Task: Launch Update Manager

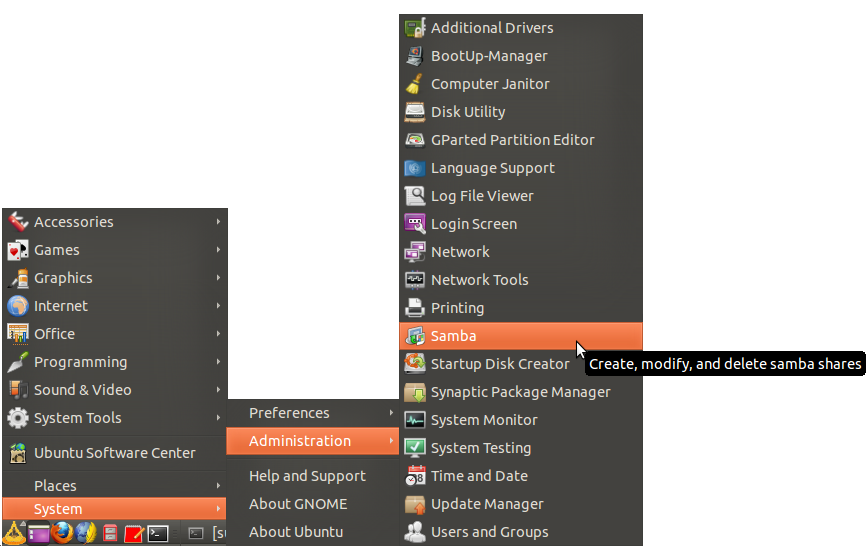Action: point(520,504)
